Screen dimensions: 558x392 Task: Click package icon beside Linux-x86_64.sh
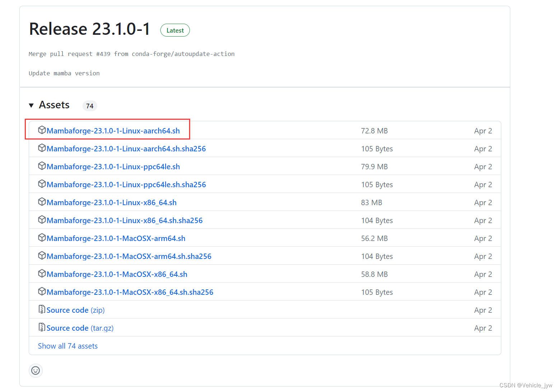[x=42, y=202]
